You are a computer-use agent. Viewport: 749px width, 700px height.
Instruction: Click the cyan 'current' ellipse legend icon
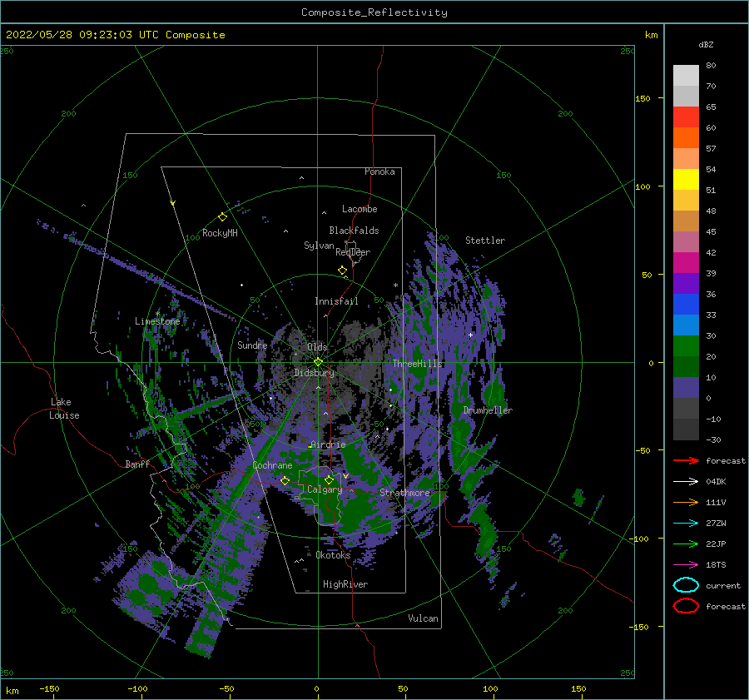coord(686,585)
